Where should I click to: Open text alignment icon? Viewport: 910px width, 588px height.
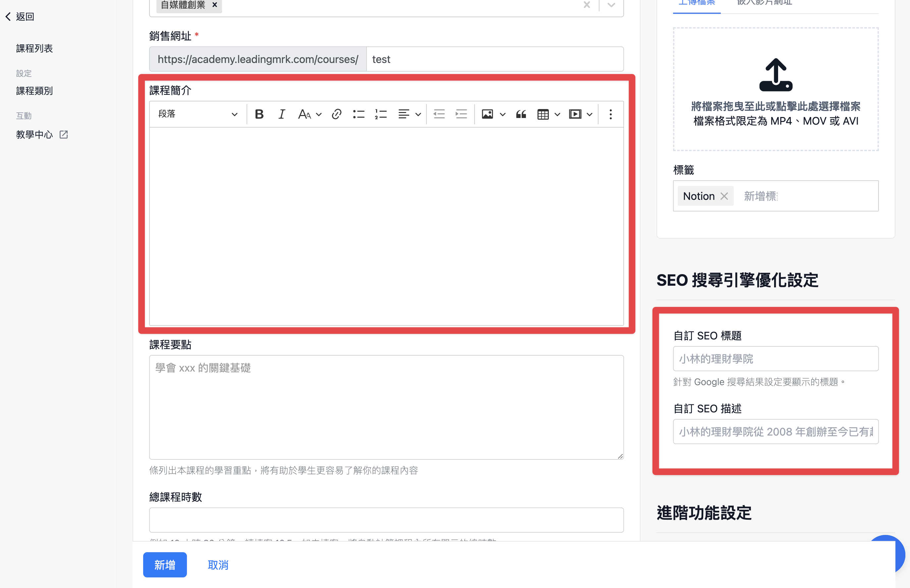tap(404, 114)
